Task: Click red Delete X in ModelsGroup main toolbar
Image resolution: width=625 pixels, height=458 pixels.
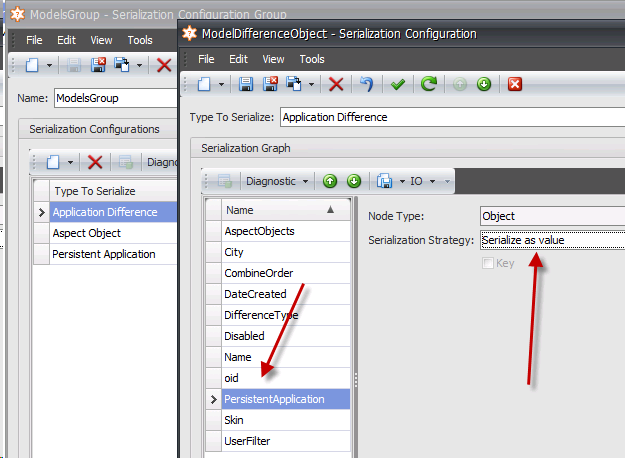Action: pyautogui.click(x=164, y=65)
